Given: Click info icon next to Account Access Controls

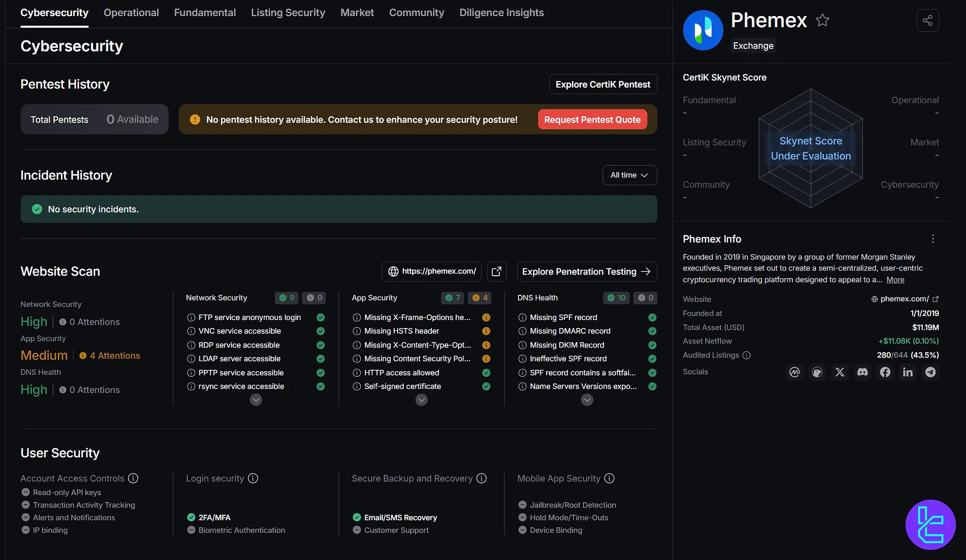Looking at the screenshot, I should pos(133,478).
